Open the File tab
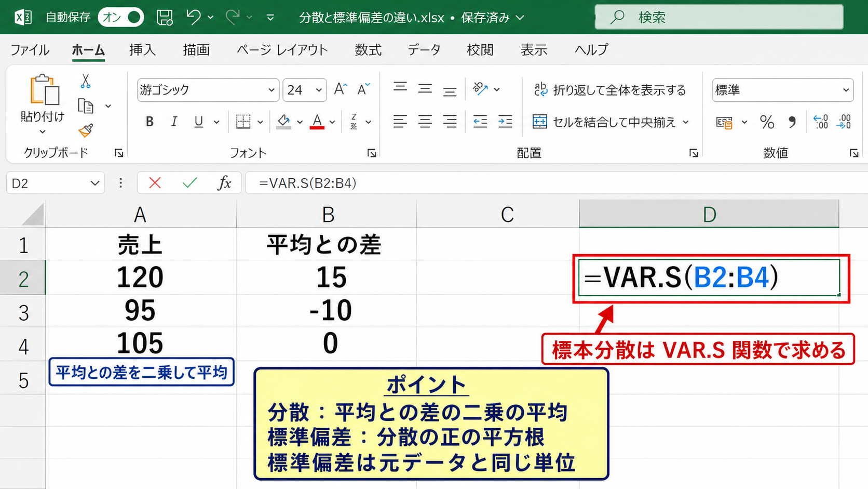The image size is (868, 489). tap(30, 50)
